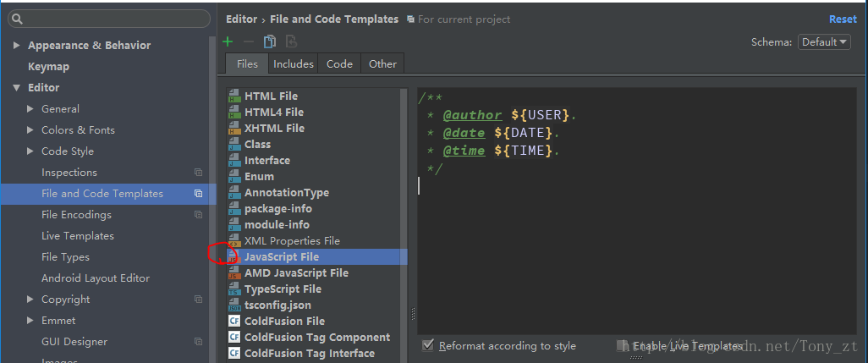
Task: Select JavaScript File template
Action: pos(316,256)
